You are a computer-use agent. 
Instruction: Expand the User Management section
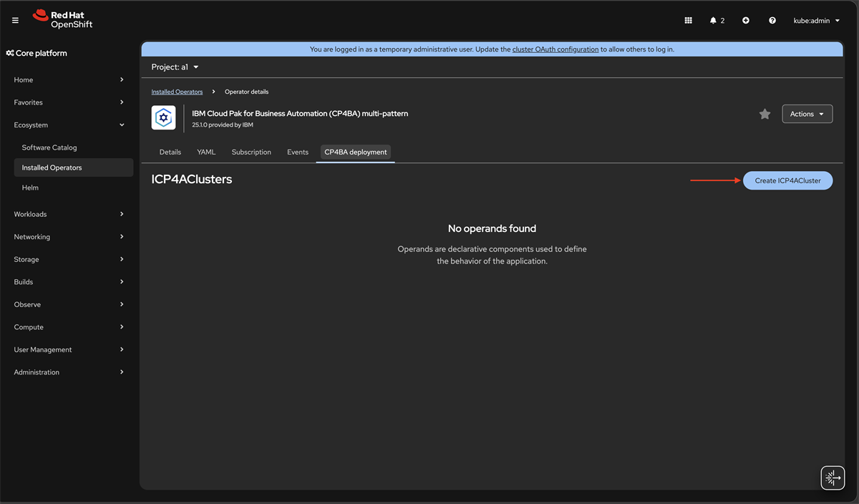coord(69,349)
